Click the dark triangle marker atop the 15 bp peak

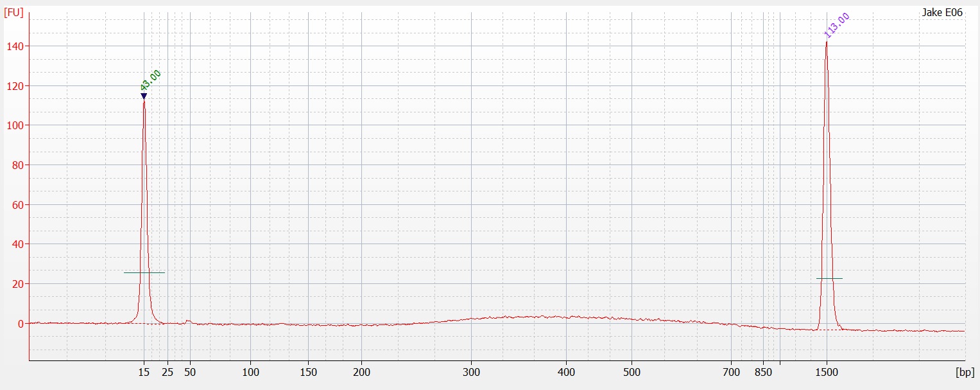pos(144,96)
